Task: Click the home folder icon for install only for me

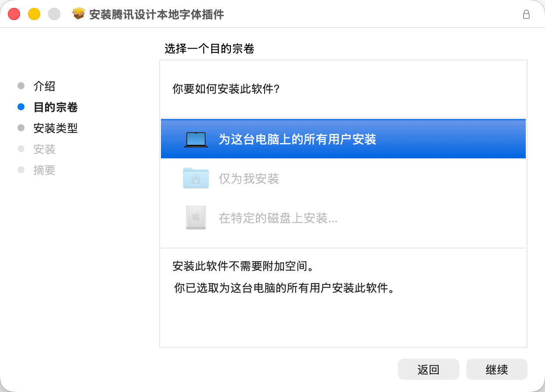Action: click(x=196, y=178)
